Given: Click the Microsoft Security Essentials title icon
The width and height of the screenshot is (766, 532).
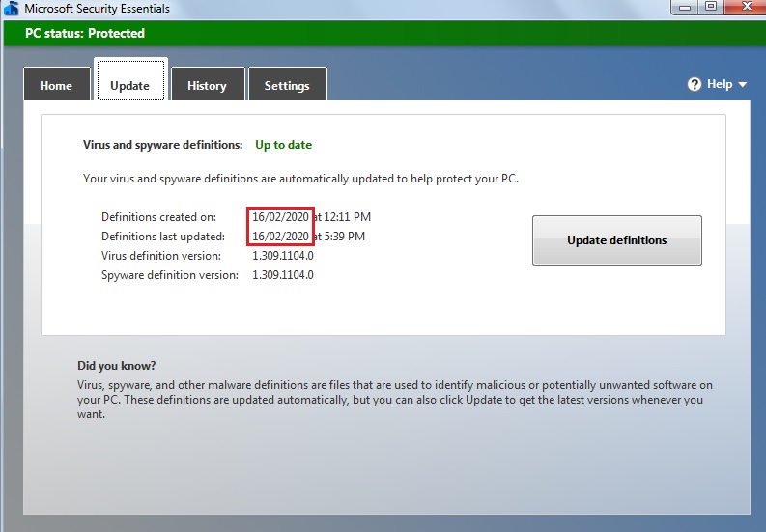Looking at the screenshot, I should pyautogui.click(x=12, y=9).
